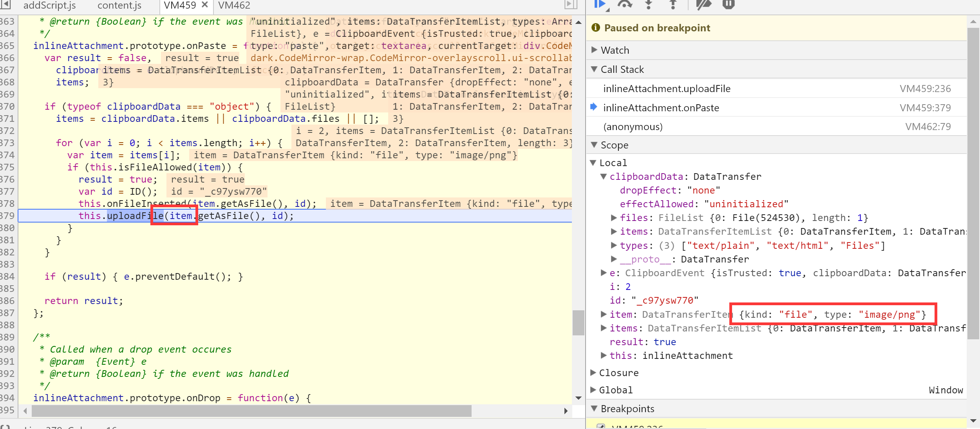
Task: Show the file navigator panel
Action: pos(5,5)
